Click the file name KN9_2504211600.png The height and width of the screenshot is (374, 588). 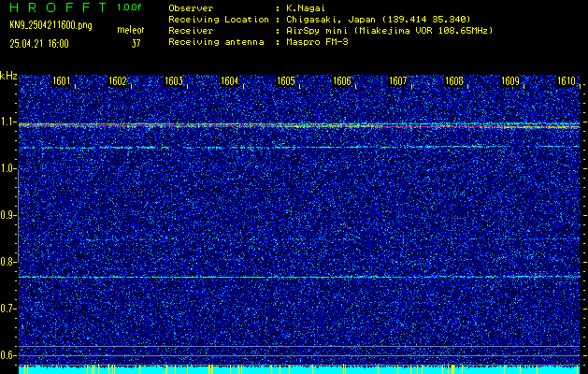coord(50,26)
